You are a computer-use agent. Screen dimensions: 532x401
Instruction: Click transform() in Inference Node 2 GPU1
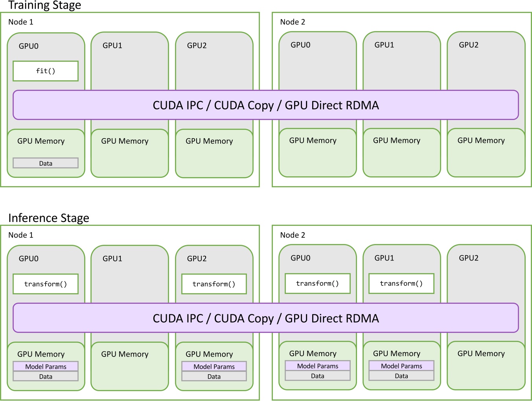click(x=401, y=283)
